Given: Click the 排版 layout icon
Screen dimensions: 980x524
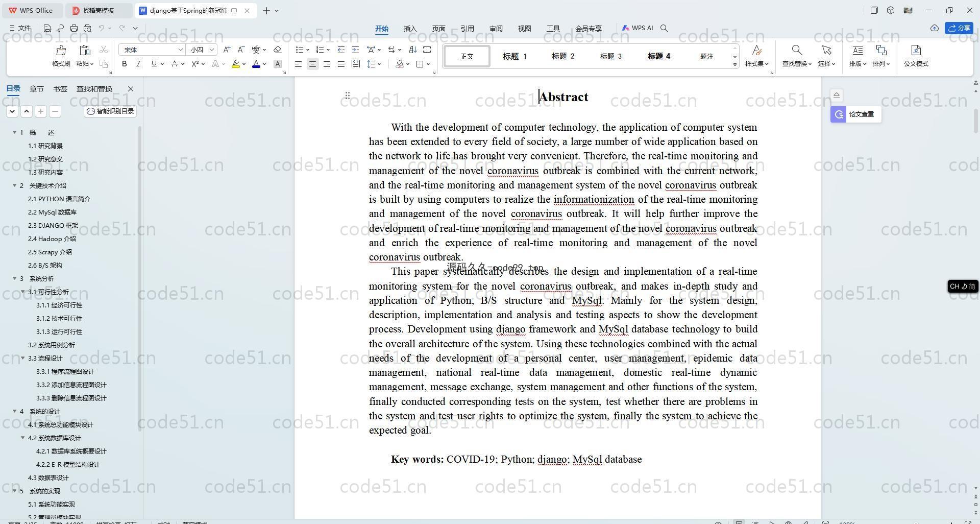Looking at the screenshot, I should tap(857, 50).
